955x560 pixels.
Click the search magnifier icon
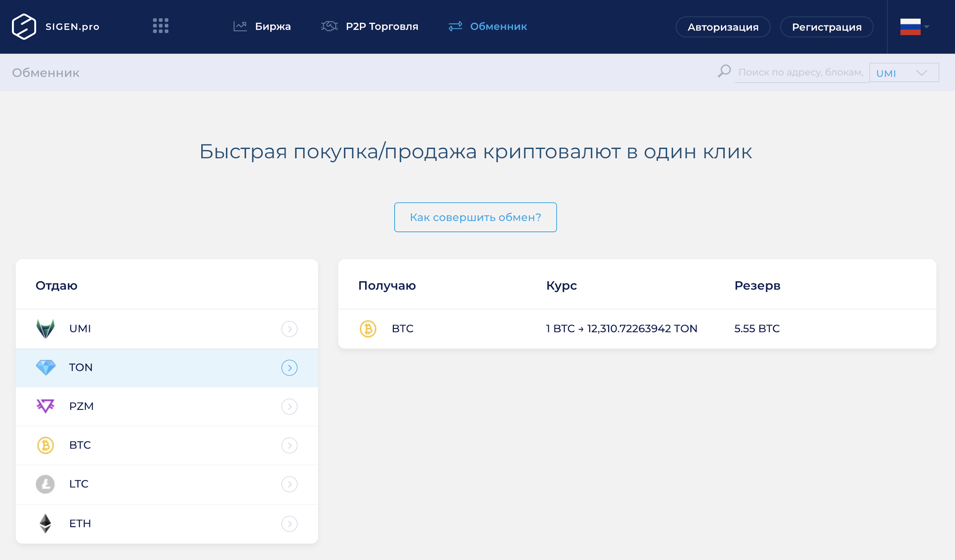point(724,71)
